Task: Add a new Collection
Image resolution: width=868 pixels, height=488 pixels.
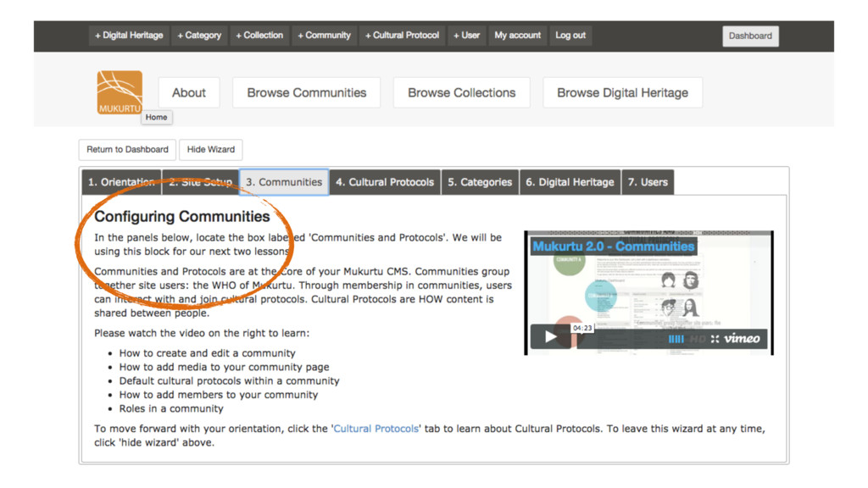Action: [x=259, y=36]
